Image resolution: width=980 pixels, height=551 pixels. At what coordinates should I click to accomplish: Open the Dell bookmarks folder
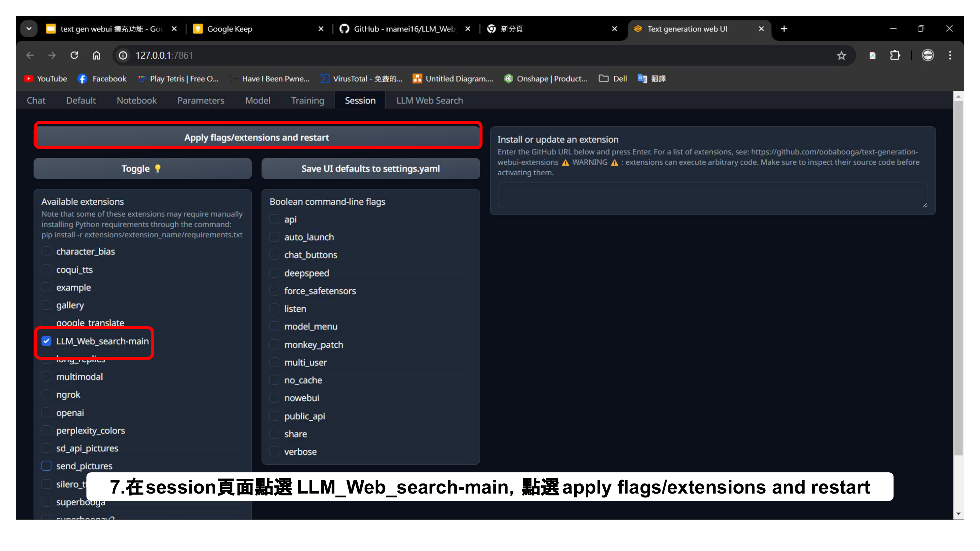(x=612, y=79)
